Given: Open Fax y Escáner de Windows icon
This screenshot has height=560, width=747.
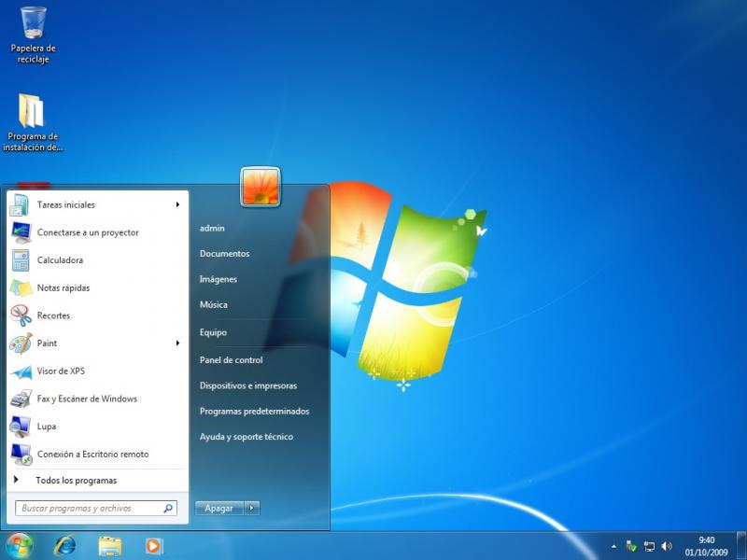Looking at the screenshot, I should click(21, 399).
